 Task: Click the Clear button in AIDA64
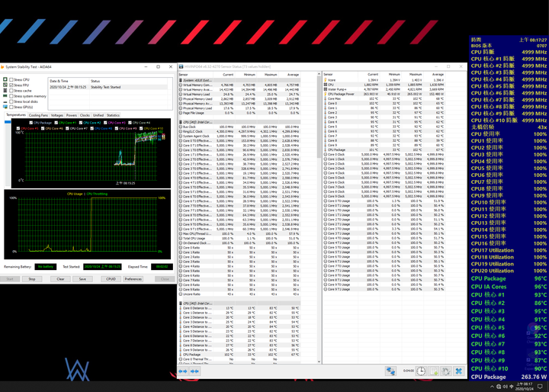[60, 279]
